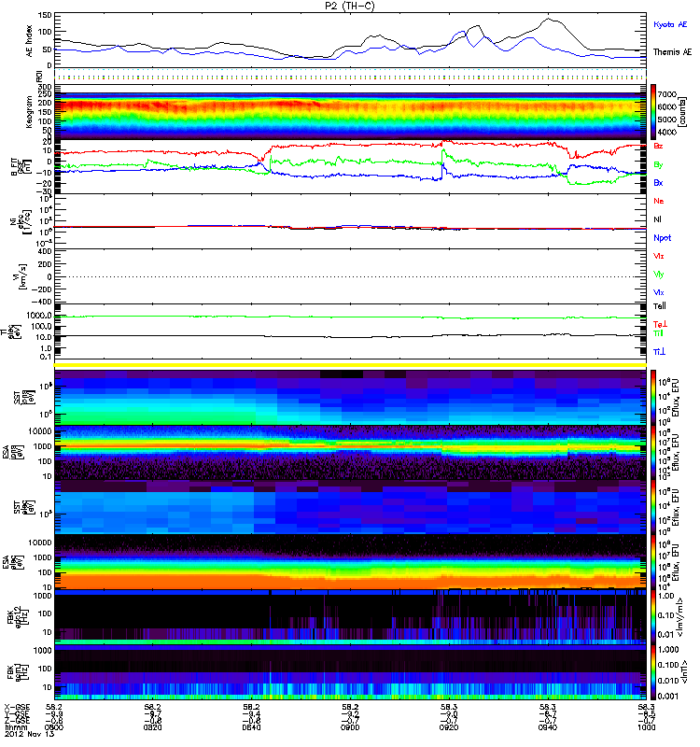Click the 150 tick on AE Index axis
The width and height of the screenshot is (700, 747).
pyautogui.click(x=45, y=15)
